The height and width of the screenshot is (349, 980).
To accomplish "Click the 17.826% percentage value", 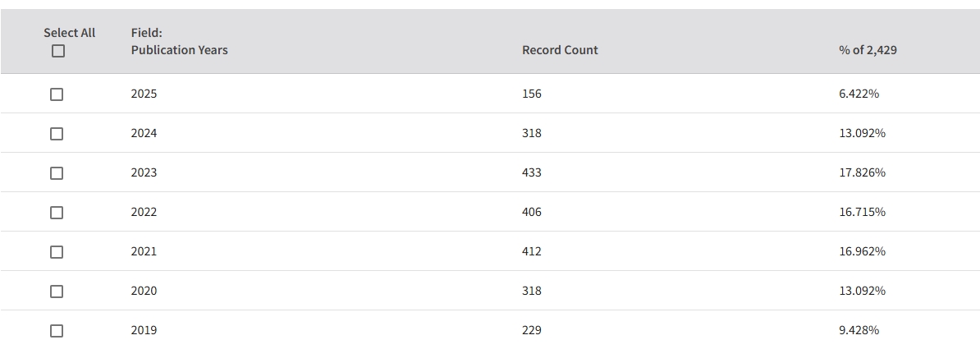I will click(x=862, y=172).
